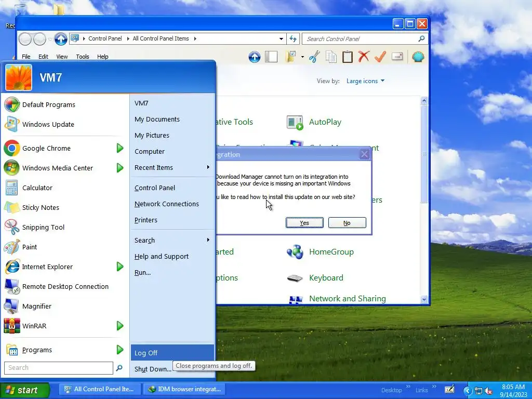The image size is (532, 399).
Task: Open the Tools menu
Action: pos(83,57)
